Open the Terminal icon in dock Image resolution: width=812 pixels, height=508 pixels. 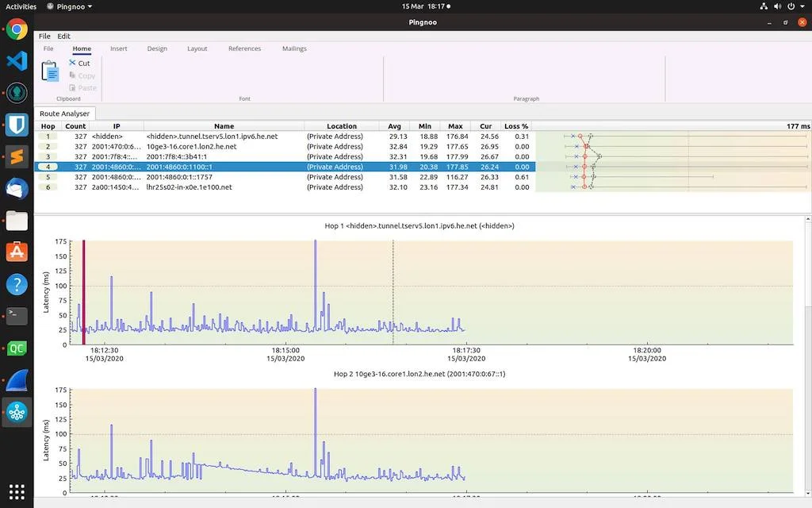pos(17,315)
